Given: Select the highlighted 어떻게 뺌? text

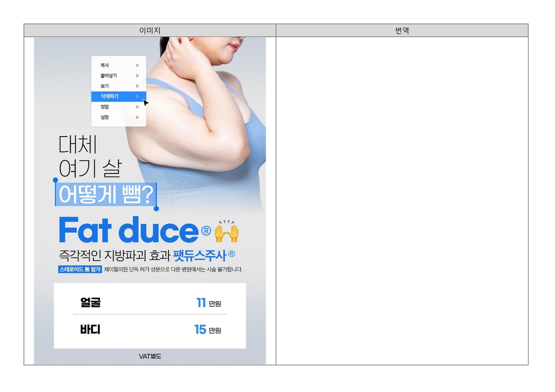Looking at the screenshot, I should tap(105, 194).
